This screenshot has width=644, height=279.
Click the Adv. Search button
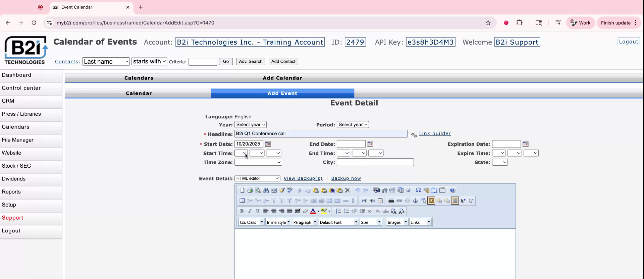click(251, 61)
